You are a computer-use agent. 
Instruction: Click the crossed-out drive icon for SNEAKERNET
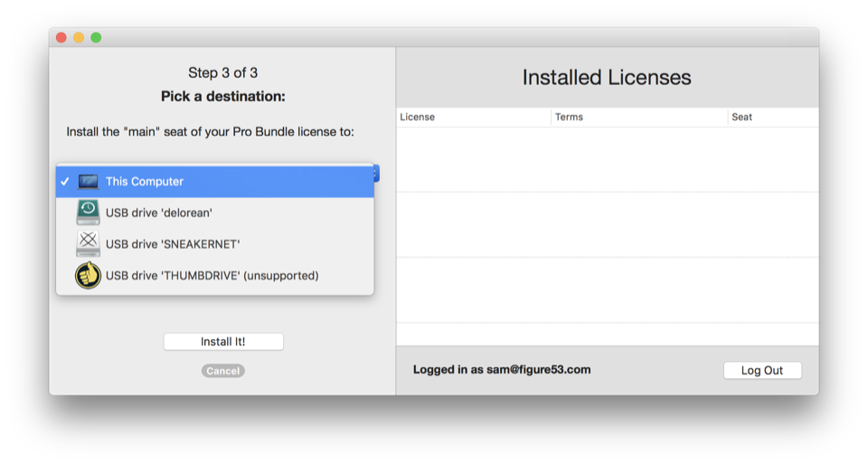(x=88, y=243)
